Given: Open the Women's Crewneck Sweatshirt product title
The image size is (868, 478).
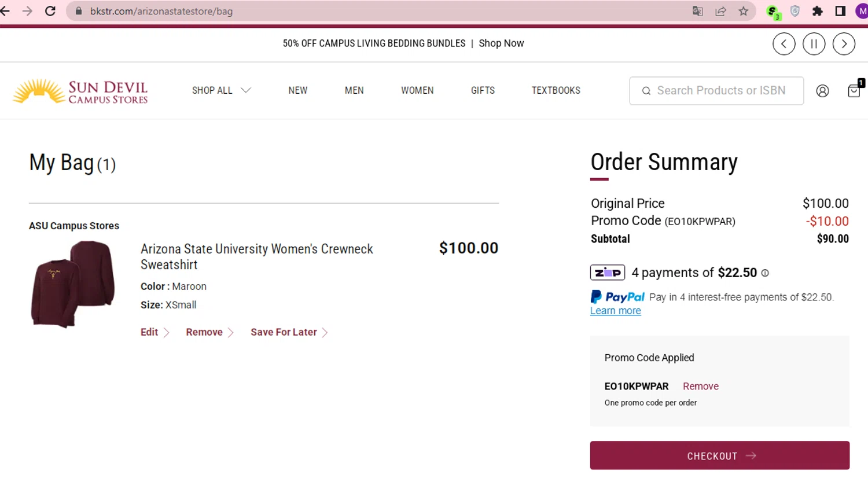Looking at the screenshot, I should coord(257,256).
